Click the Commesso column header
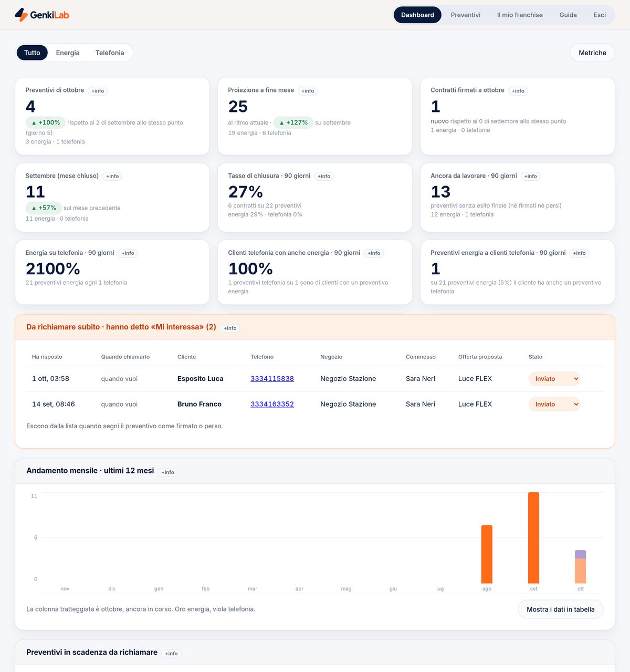630x672 pixels. tap(421, 357)
